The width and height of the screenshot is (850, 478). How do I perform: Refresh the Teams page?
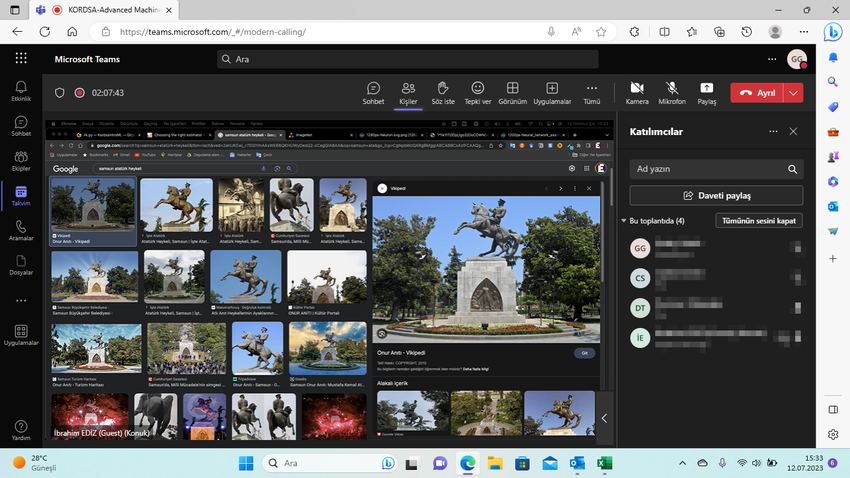(44, 31)
